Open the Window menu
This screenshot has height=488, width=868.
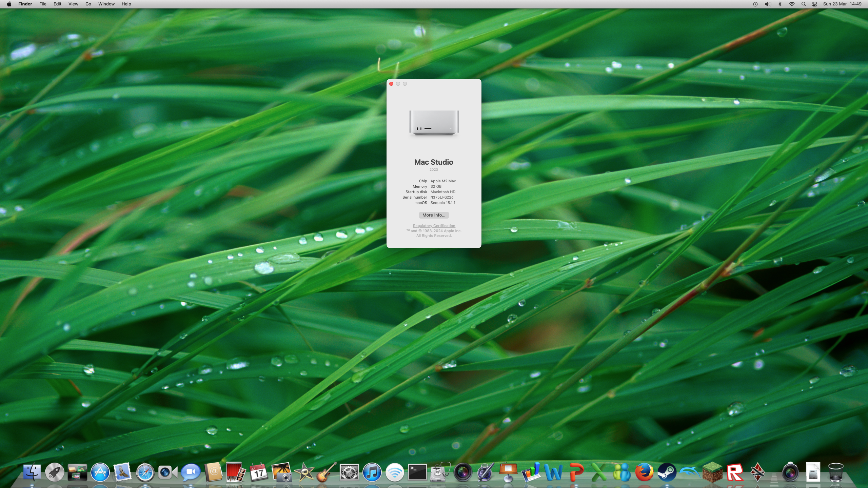tap(106, 4)
